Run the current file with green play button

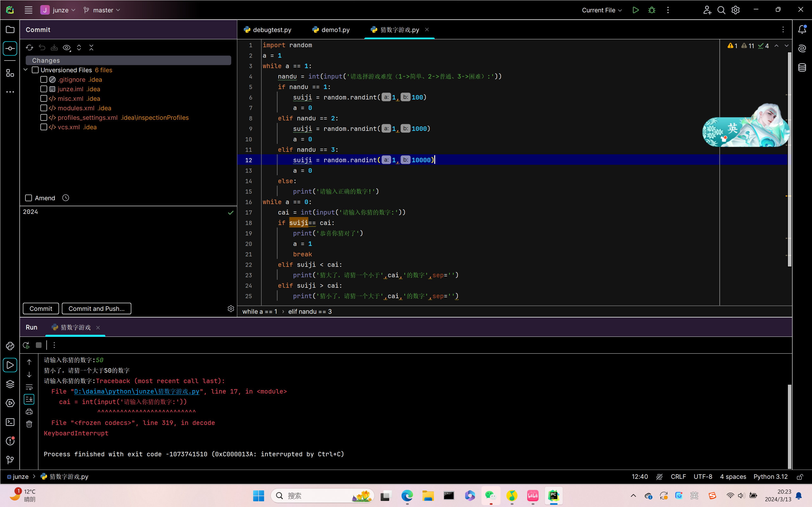click(x=635, y=10)
